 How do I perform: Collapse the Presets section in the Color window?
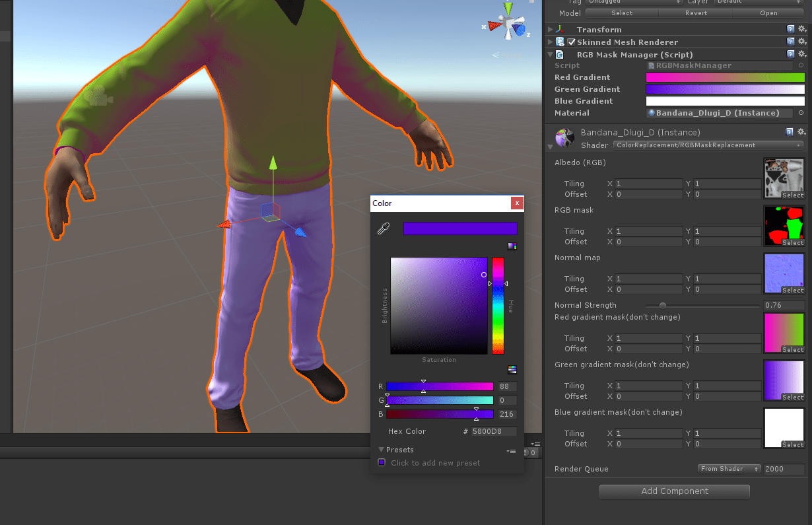click(381, 449)
